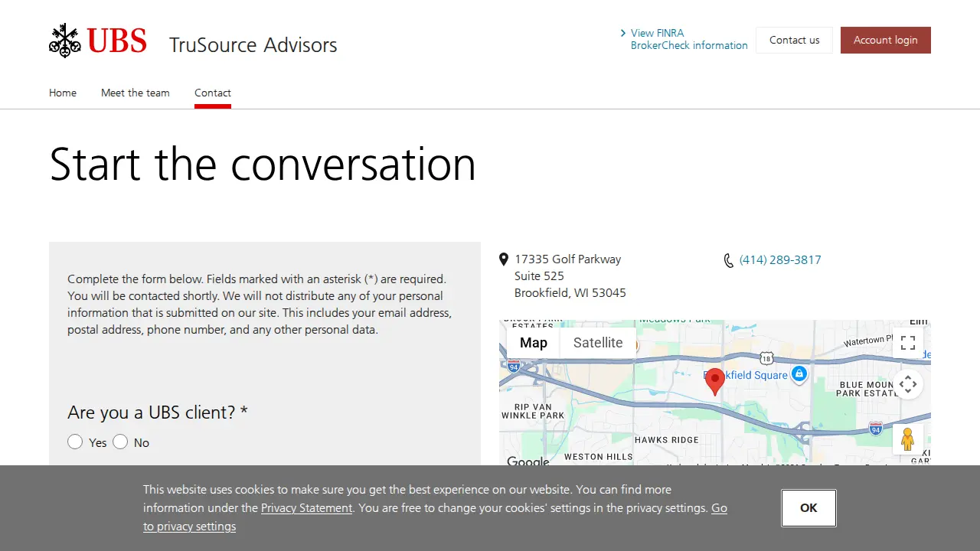Click the Street View pegman icon

(908, 439)
